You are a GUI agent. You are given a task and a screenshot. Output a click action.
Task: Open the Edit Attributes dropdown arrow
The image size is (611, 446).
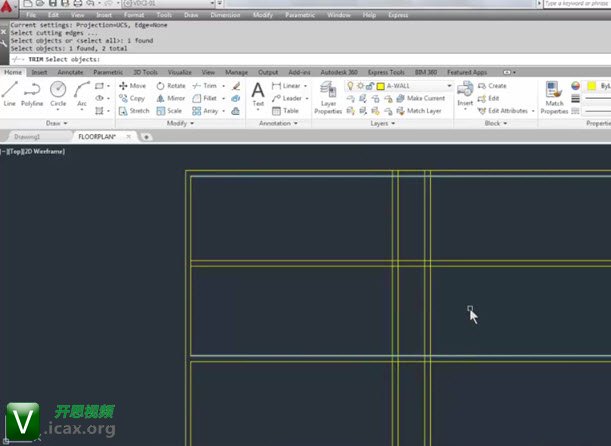click(x=533, y=111)
